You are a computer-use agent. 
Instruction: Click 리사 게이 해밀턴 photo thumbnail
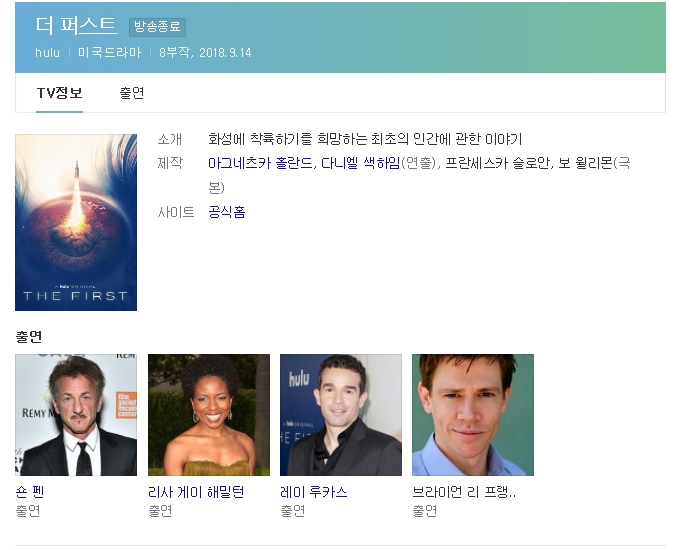click(x=209, y=415)
